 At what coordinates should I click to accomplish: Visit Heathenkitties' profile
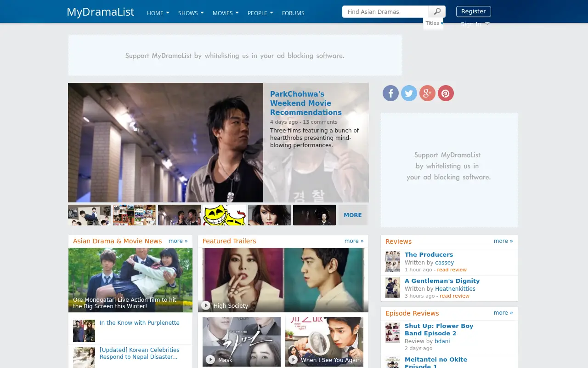(455, 289)
